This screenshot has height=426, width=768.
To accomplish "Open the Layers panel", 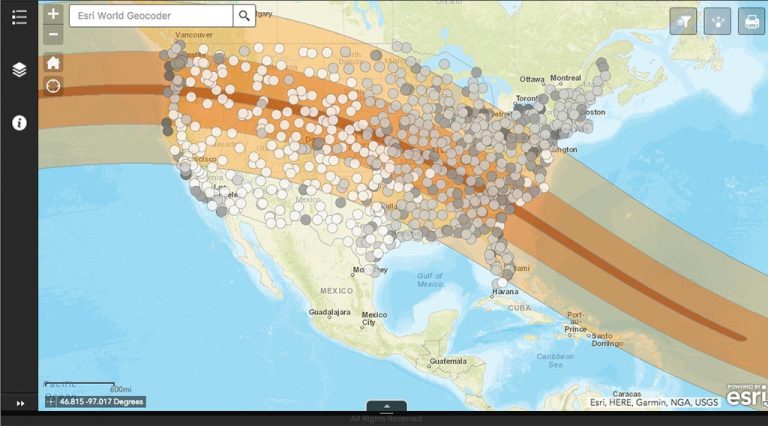I will [x=19, y=70].
